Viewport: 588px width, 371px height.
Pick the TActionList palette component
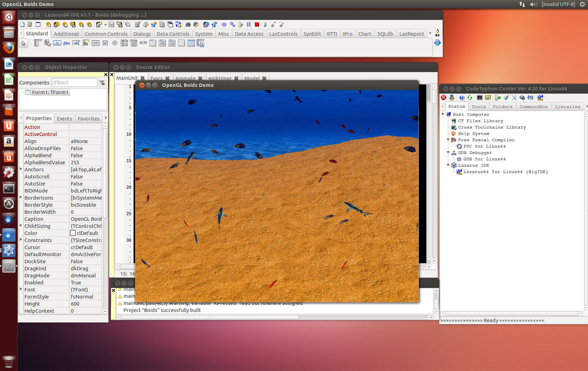pos(201,43)
